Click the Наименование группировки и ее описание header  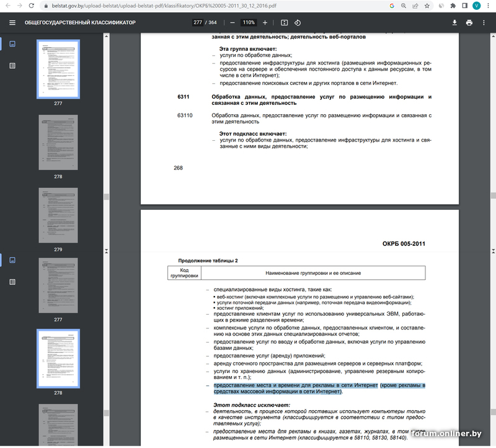tap(313, 273)
